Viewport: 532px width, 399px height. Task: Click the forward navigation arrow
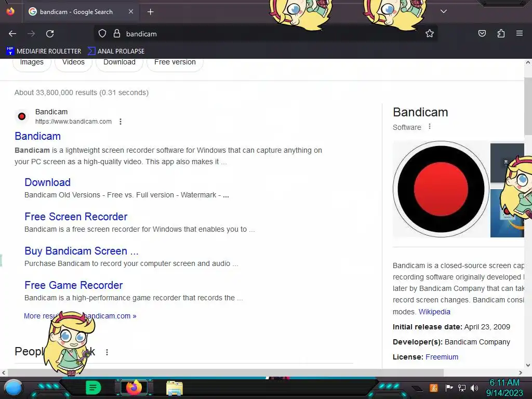(x=31, y=34)
